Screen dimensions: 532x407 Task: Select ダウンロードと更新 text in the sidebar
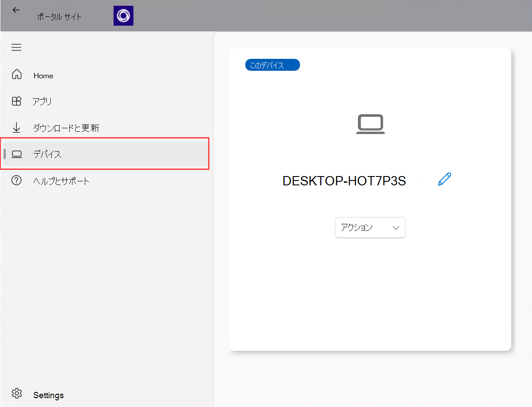tap(66, 128)
